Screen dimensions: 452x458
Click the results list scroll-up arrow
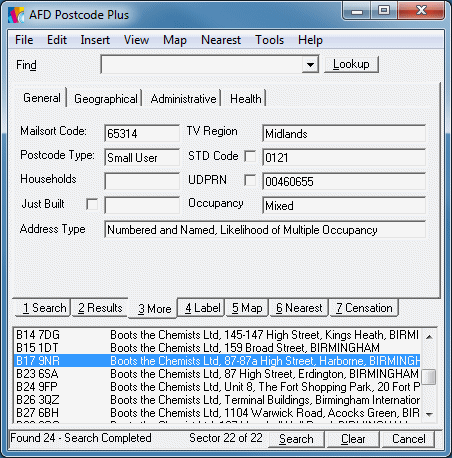coord(429,337)
